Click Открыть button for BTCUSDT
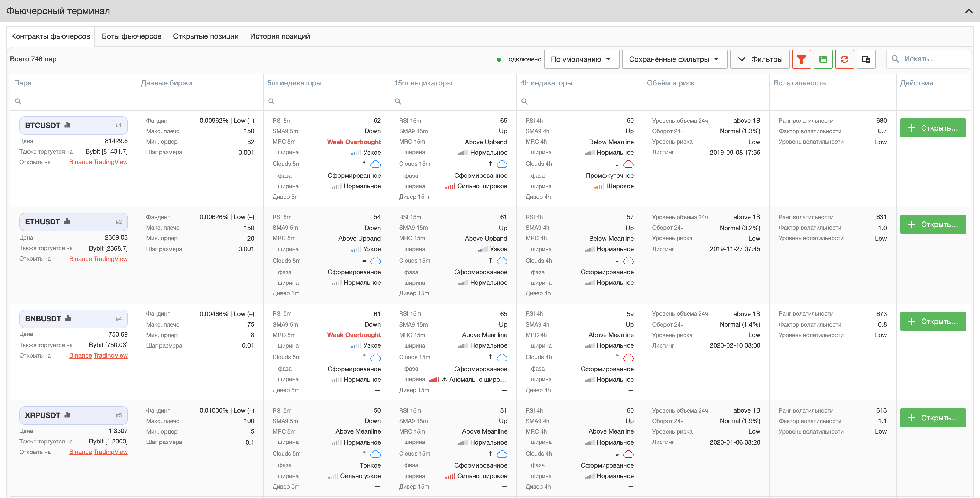980x498 pixels. tap(933, 128)
